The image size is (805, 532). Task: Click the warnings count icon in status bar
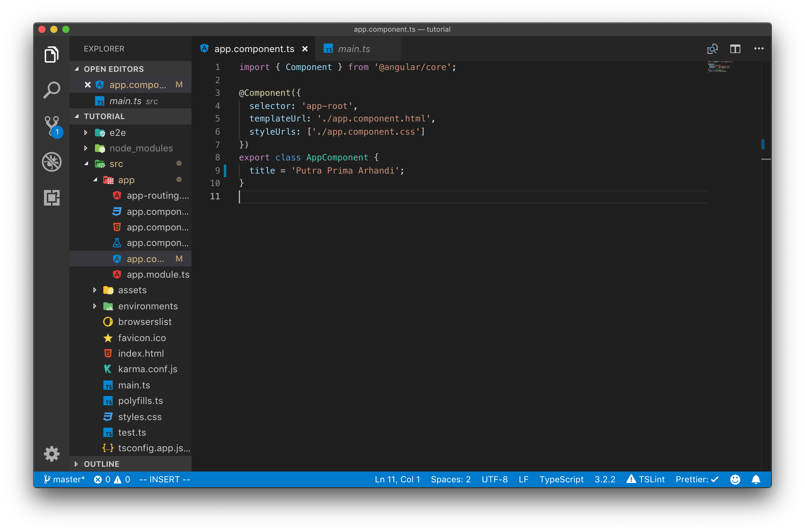pos(117,479)
